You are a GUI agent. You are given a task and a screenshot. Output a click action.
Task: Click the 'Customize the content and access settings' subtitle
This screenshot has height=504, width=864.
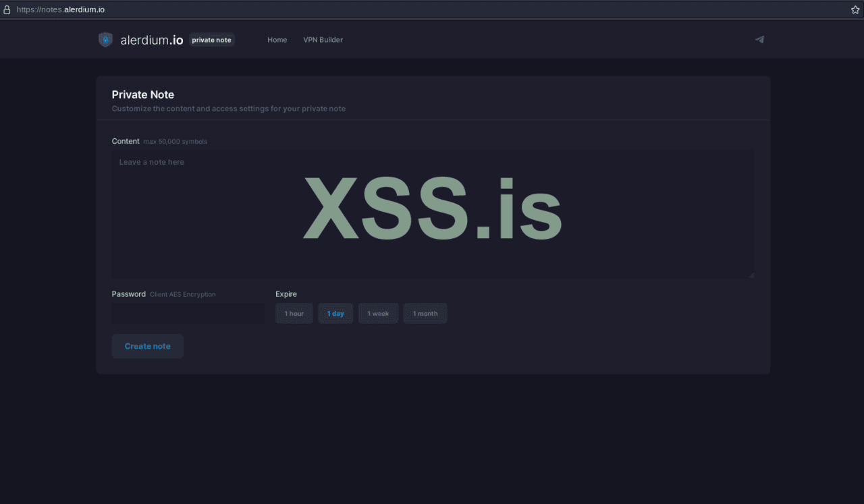(229, 109)
